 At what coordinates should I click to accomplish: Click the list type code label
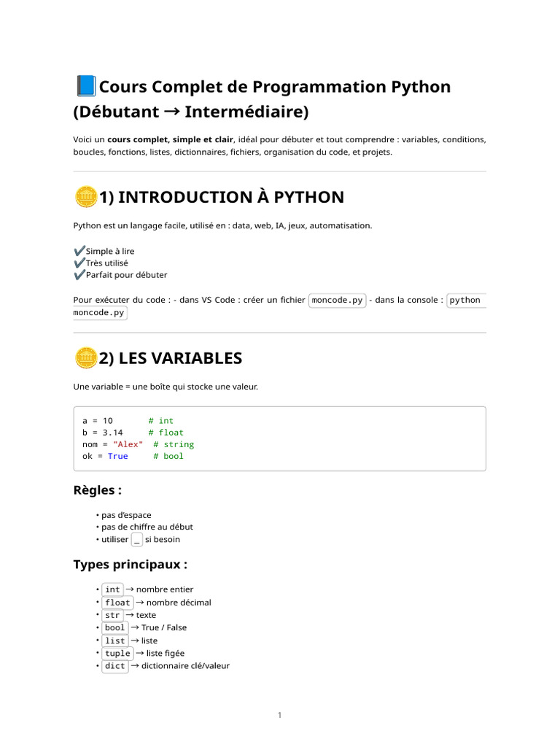pos(114,640)
